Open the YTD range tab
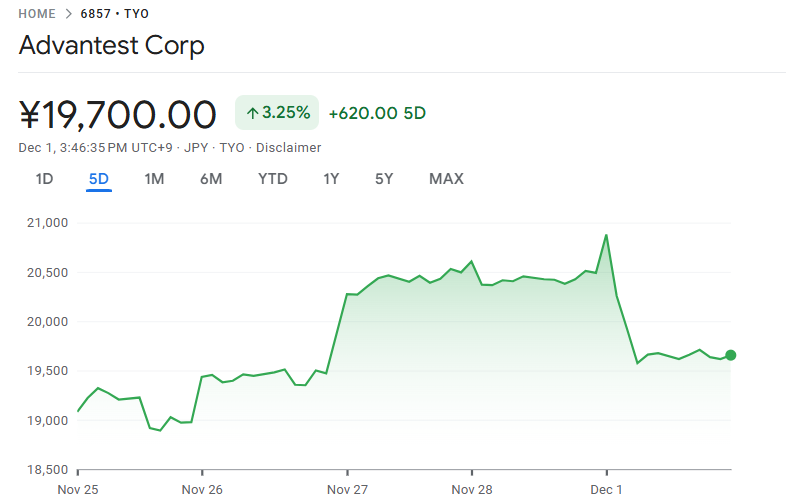 coord(272,179)
